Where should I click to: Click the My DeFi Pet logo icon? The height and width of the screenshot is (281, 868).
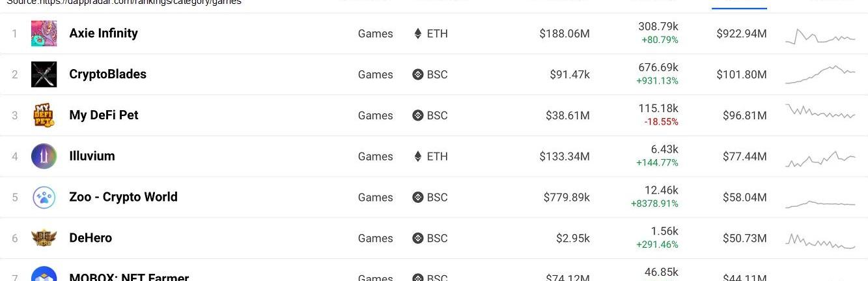pyautogui.click(x=44, y=115)
